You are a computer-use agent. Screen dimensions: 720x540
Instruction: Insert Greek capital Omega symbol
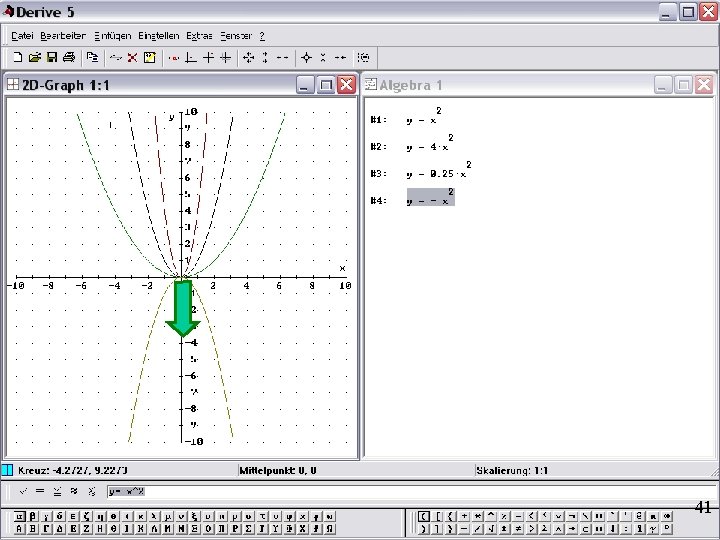coord(329,529)
